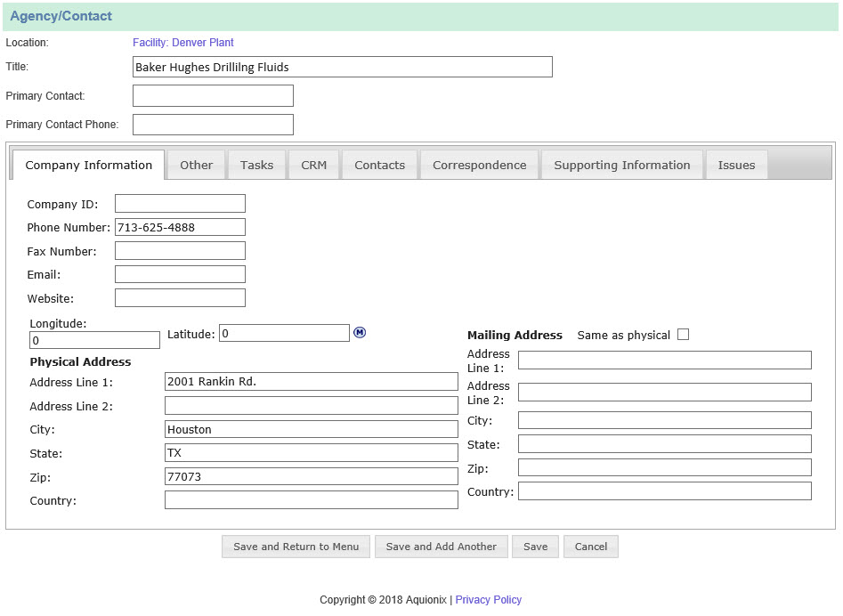Click the Company ID input
843x616 pixels.
180,204
